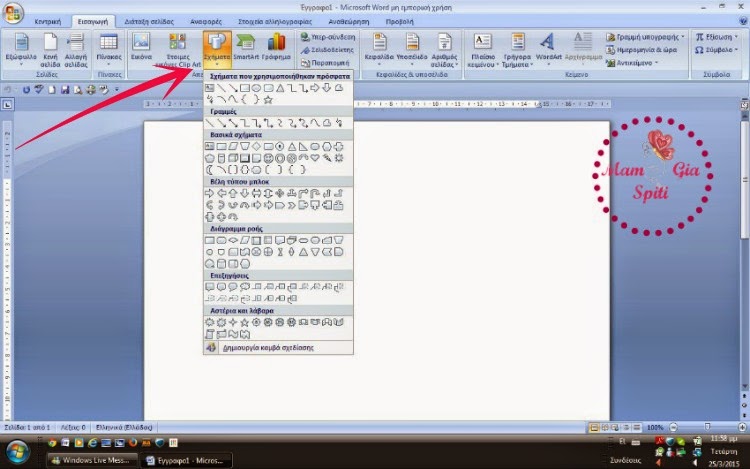Select the flowchart decision diamond
The width and height of the screenshot is (750, 469).
point(233,240)
